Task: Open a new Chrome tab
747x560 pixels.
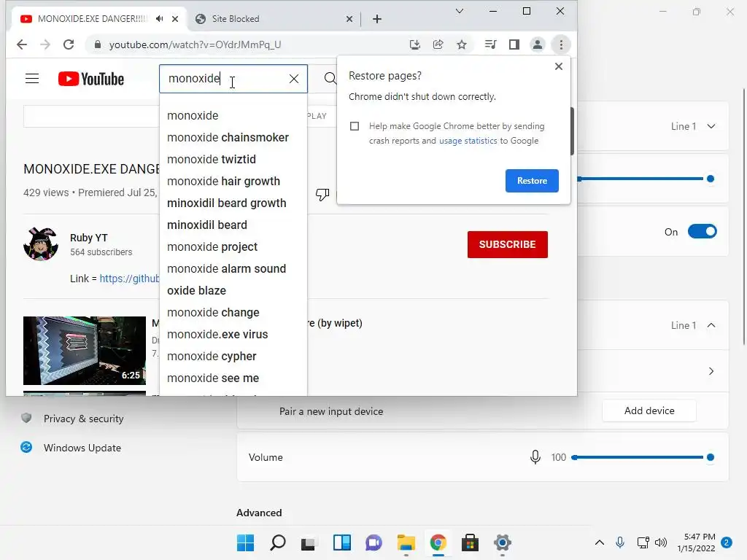Action: coord(377,19)
